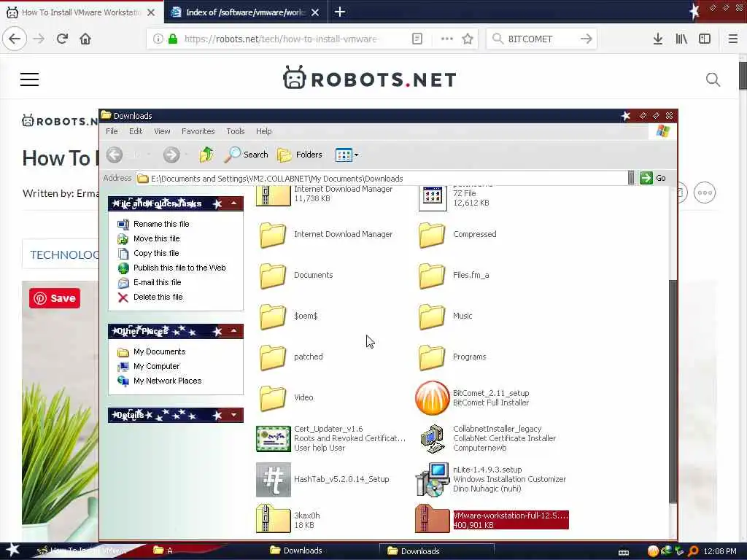Select the Video folder
This screenshot has height=560, width=747.
[286, 398]
